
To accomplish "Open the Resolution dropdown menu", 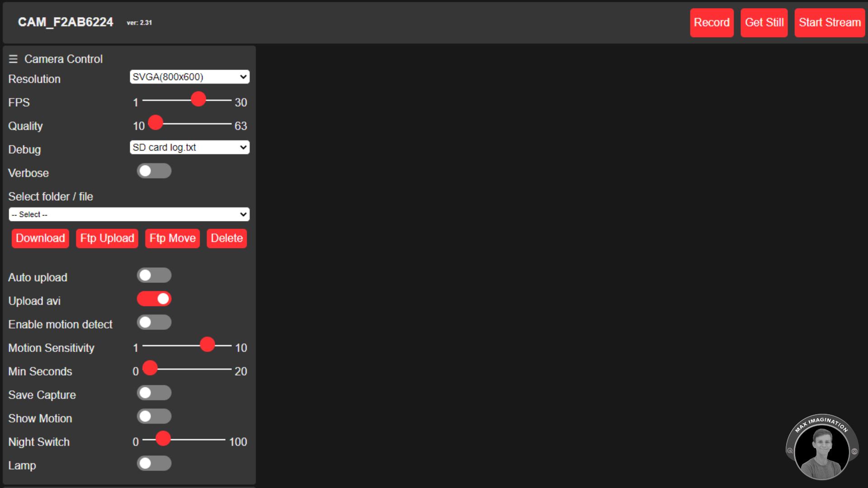I will 189,77.
